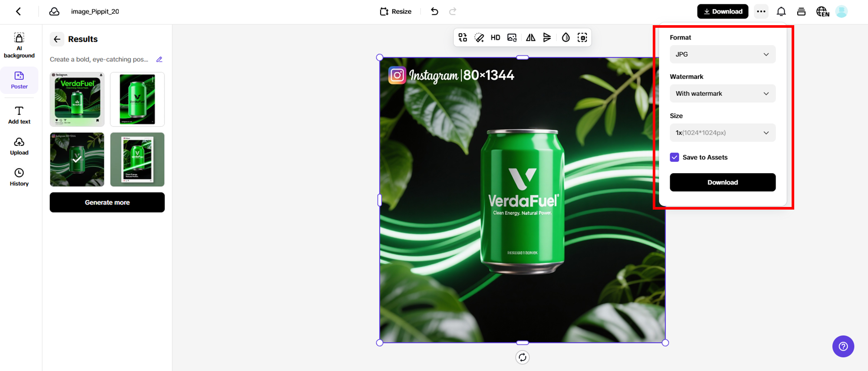Click the Generate more button
Image resolution: width=868 pixels, height=371 pixels.
(107, 203)
